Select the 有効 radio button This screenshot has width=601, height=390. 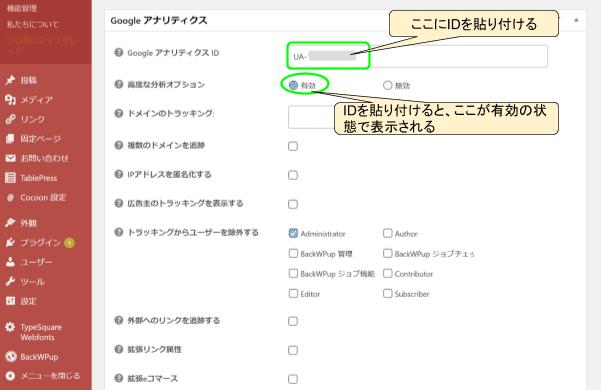pos(293,85)
